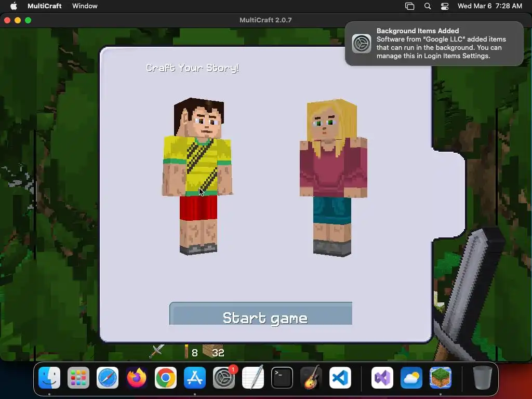The height and width of the screenshot is (399, 532).
Task: Open Launchpad from the dock
Action: [78, 378]
